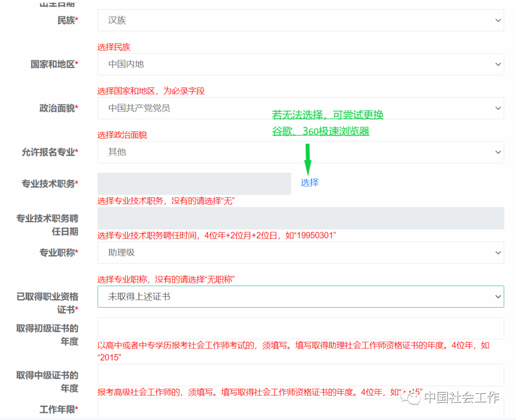Click the 中国社会工作 watermark text

[x=462, y=397]
